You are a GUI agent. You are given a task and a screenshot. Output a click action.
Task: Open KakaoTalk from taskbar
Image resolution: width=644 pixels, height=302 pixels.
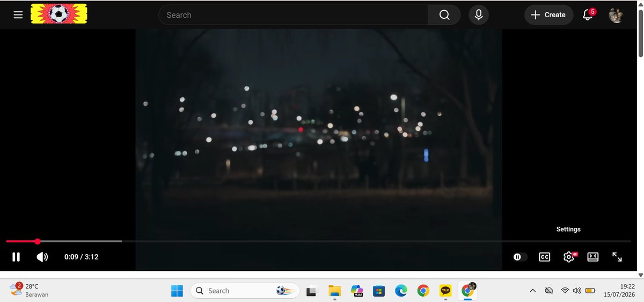tap(445, 291)
